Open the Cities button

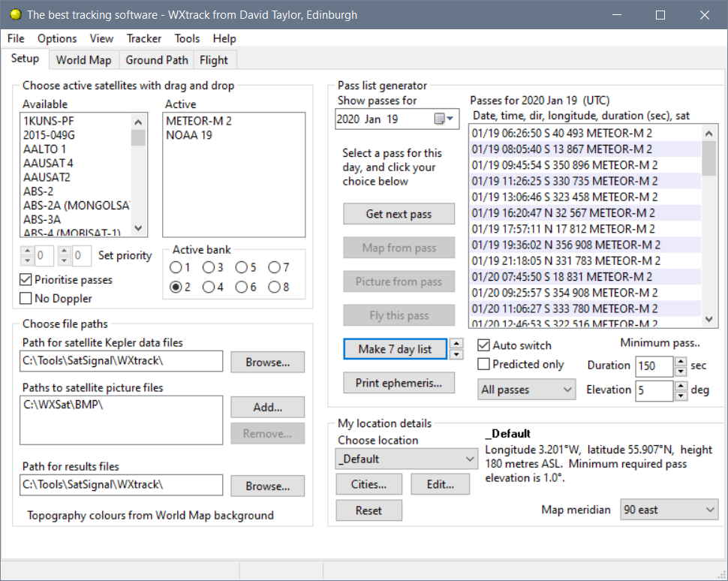369,484
